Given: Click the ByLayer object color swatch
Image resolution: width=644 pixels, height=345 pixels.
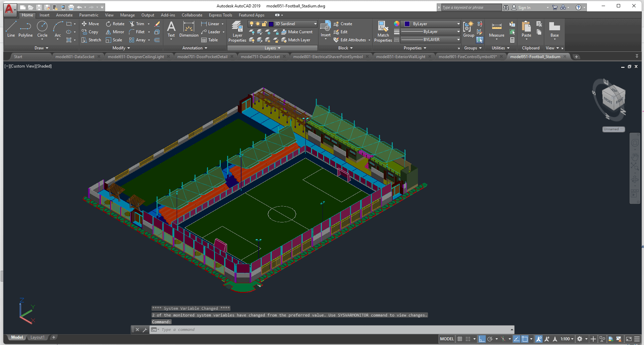Looking at the screenshot, I should [407, 24].
